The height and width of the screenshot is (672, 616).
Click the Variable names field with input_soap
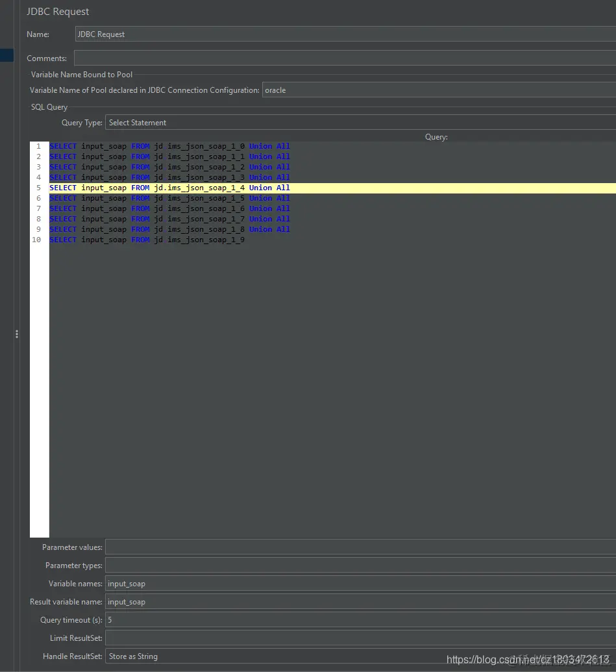pos(361,583)
